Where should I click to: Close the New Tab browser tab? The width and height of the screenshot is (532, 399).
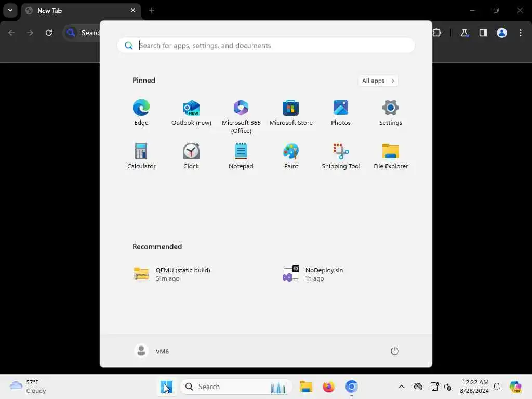coord(133,10)
